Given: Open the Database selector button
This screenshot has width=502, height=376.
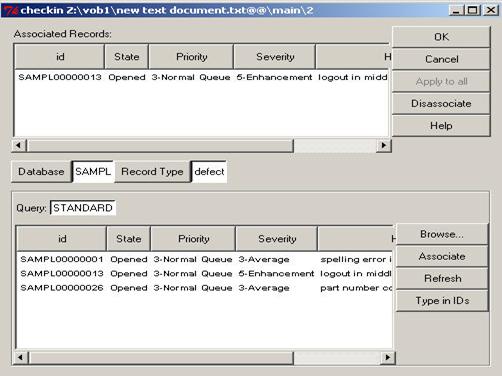Looking at the screenshot, I should pos(41,172).
